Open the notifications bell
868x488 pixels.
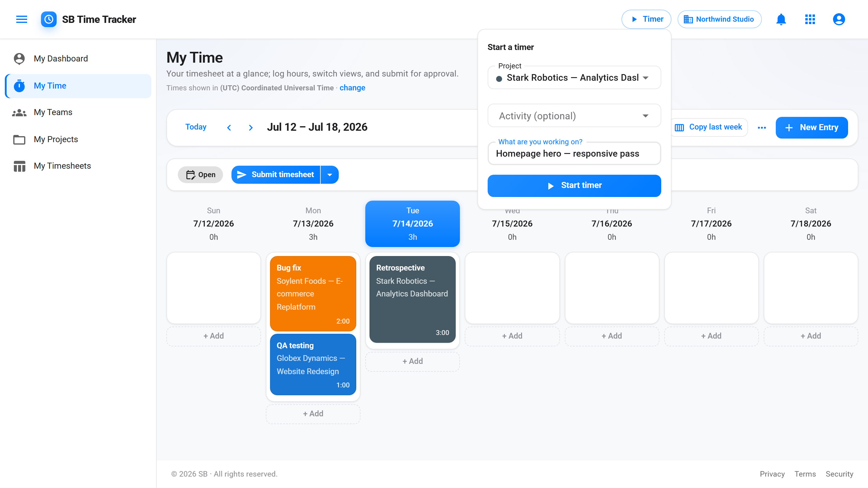[x=781, y=19]
